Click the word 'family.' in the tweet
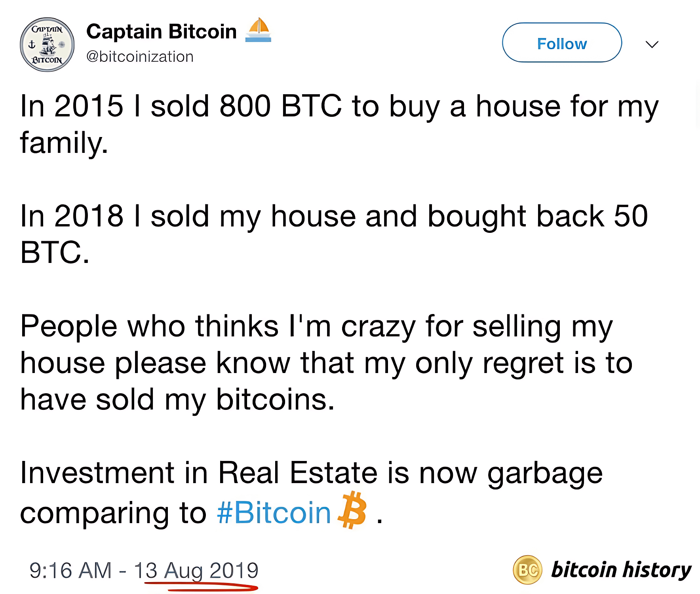Image resolution: width=700 pixels, height=594 pixels. pyautogui.click(x=64, y=143)
